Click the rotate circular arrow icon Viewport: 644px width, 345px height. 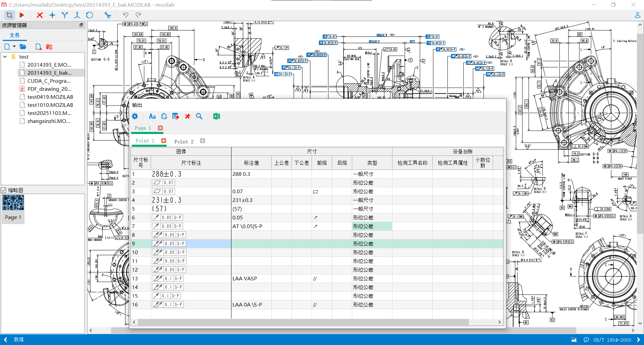(89, 15)
